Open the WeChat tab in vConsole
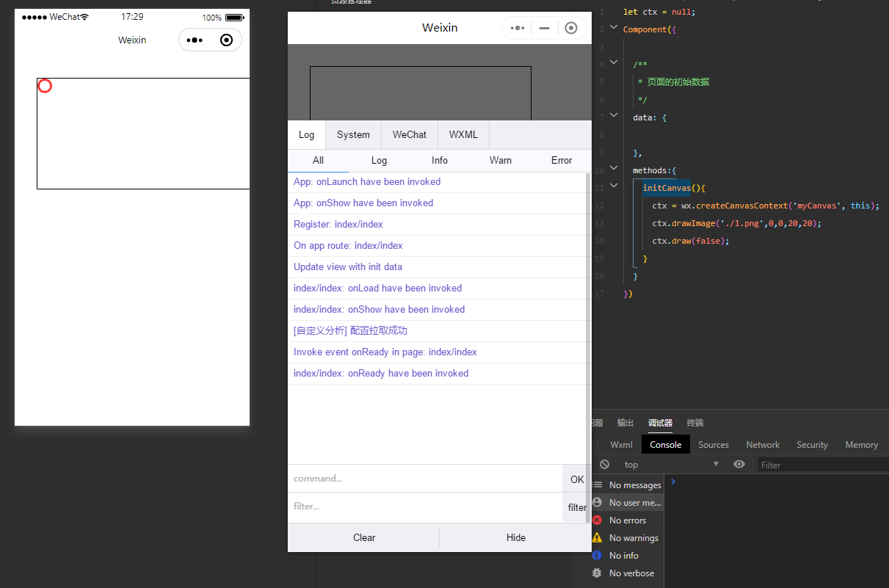Screen dimensions: 889x588 [x=410, y=134]
